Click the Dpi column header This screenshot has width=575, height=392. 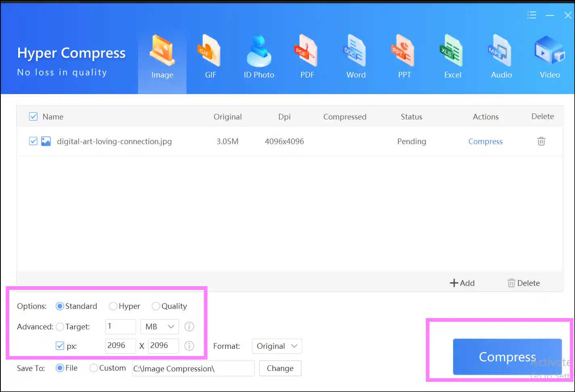(284, 117)
